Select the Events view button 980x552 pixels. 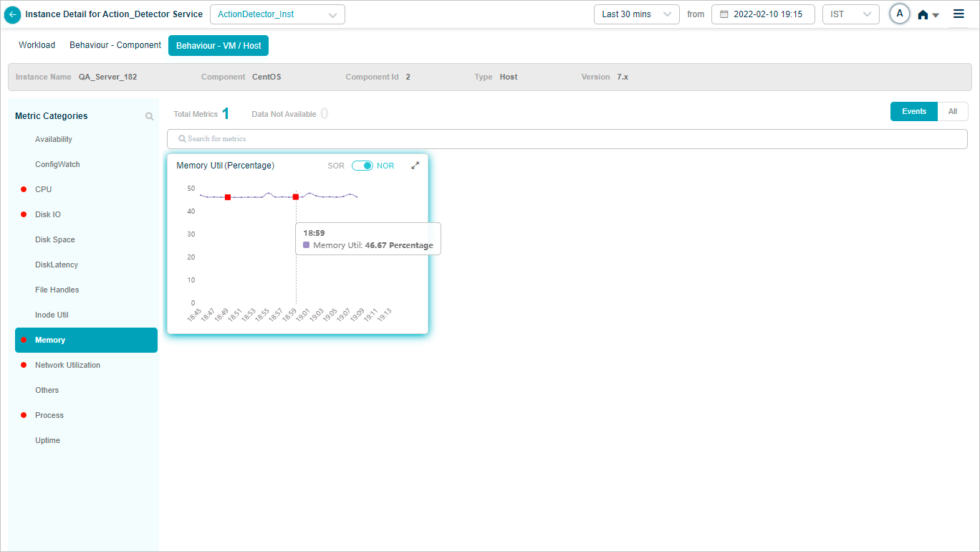(913, 112)
